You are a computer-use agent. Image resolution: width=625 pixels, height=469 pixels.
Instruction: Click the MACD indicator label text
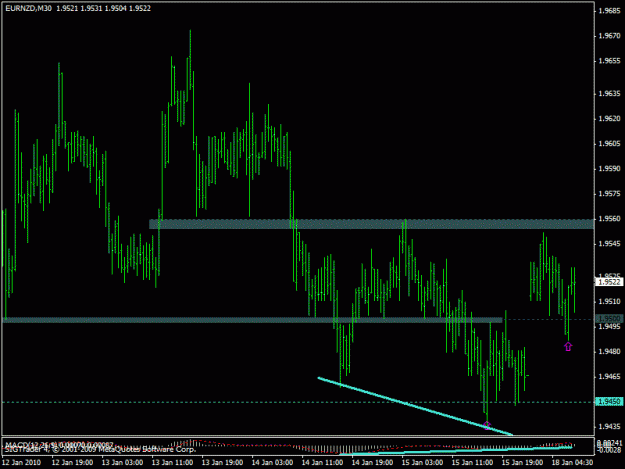pyautogui.click(x=60, y=444)
